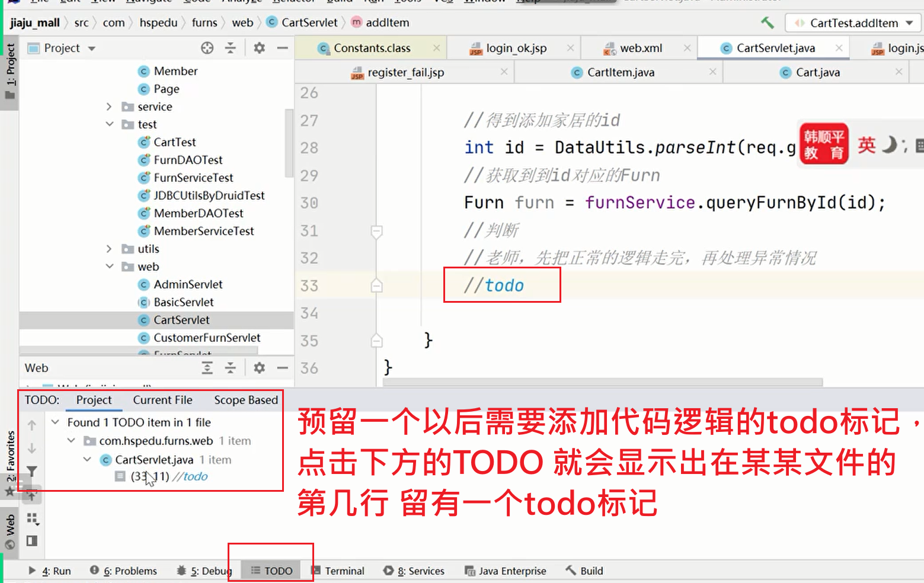This screenshot has height=583, width=924.
Task: Open the Terminal tool window
Action: coord(338,571)
